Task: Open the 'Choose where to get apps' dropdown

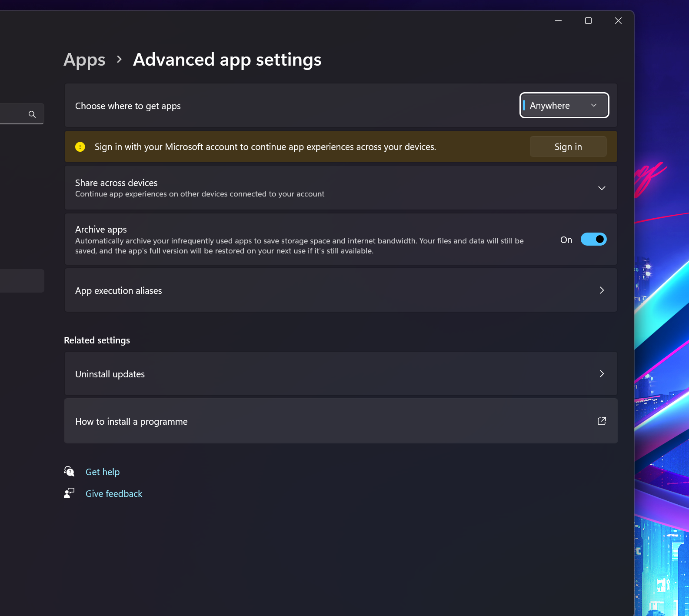Action: pyautogui.click(x=564, y=105)
